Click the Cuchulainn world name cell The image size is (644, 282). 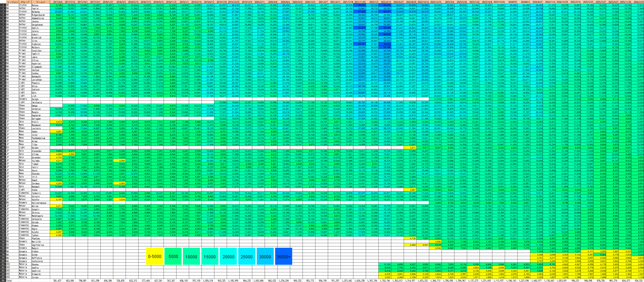37,261
